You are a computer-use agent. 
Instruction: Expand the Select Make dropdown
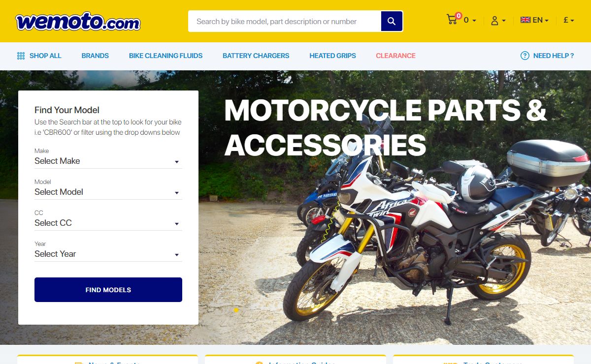click(108, 161)
